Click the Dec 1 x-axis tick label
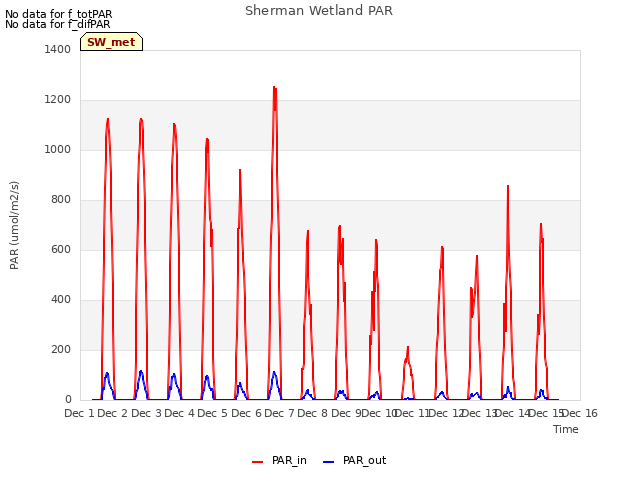 coord(80,413)
